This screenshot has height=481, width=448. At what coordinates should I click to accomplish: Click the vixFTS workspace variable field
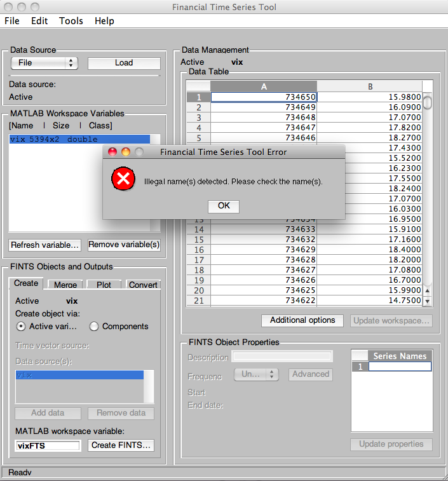[48, 445]
